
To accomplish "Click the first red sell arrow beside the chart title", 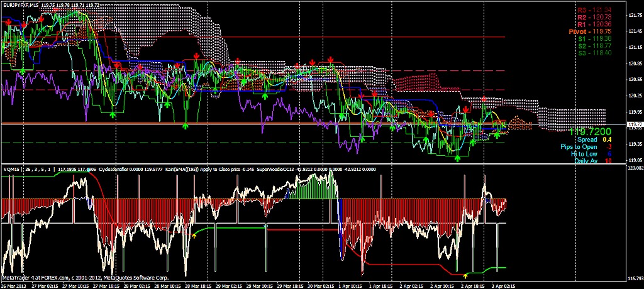I will pyautogui.click(x=8, y=22).
